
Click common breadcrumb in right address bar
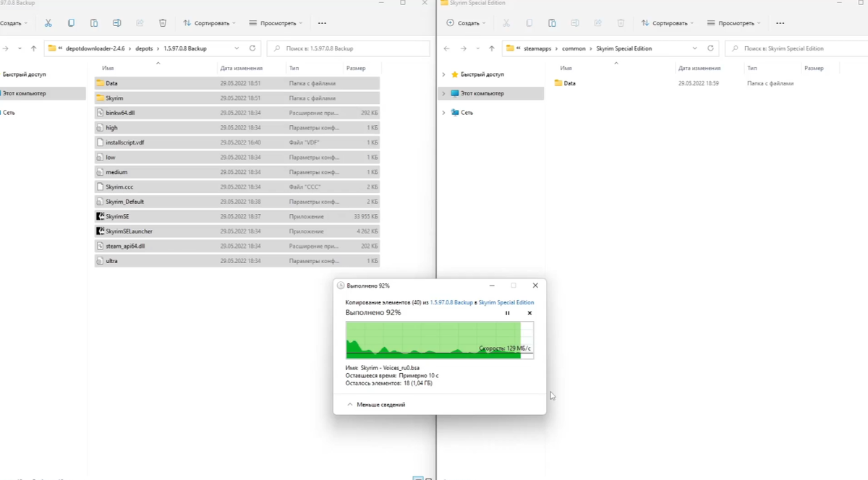[x=574, y=48]
